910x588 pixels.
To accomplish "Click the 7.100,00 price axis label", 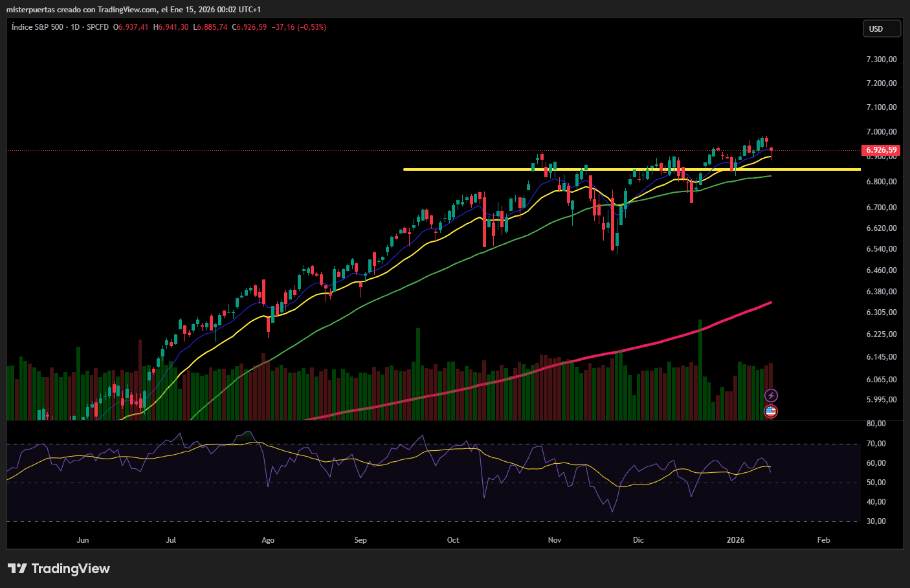I will point(882,107).
